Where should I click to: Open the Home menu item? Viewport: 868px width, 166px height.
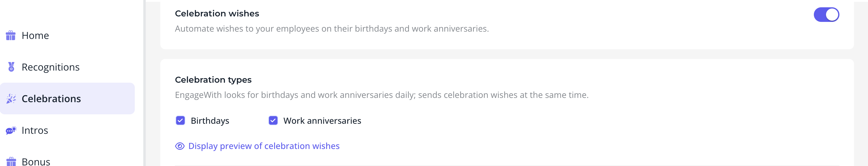coord(68,35)
